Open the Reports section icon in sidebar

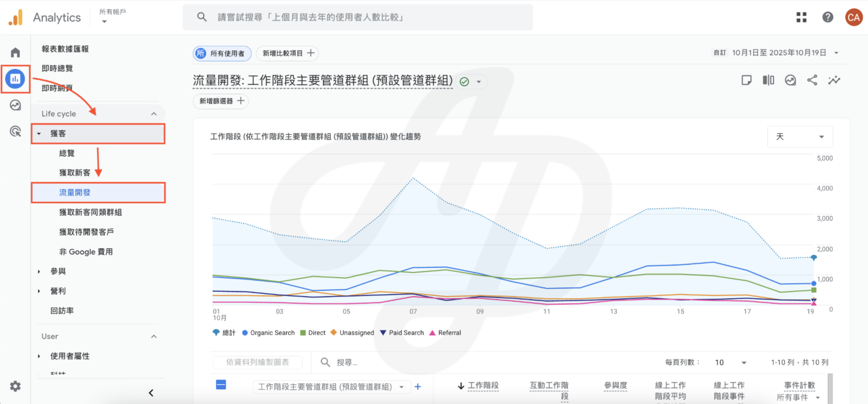[x=15, y=79]
